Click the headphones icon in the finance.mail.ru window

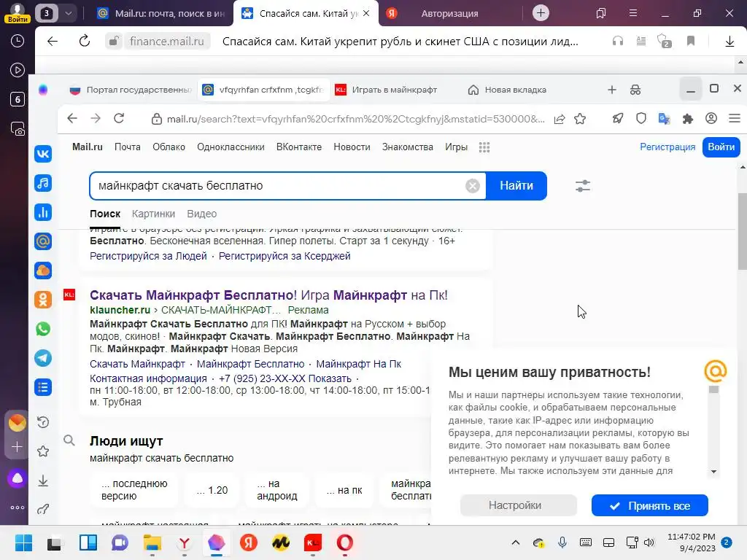coord(617,41)
